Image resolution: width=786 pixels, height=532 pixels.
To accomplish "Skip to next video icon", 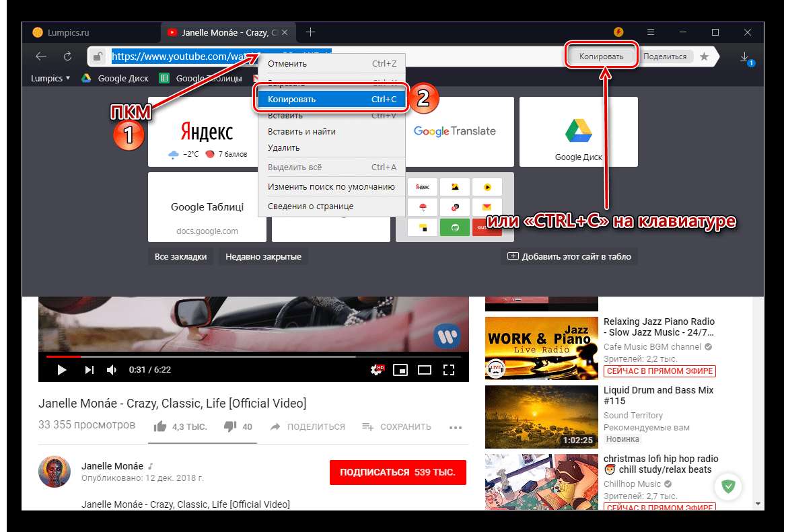I will pos(90,370).
